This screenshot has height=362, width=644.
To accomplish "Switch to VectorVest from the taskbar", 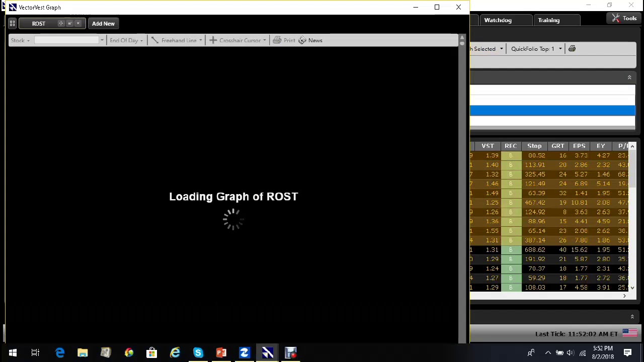I will tap(267, 353).
